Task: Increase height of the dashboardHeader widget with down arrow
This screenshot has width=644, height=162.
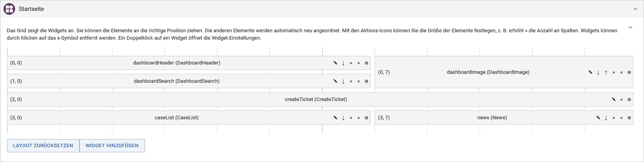Action: click(343, 63)
